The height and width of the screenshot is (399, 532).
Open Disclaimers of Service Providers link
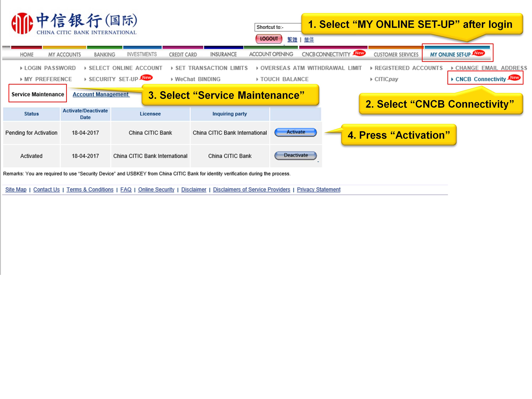[252, 190]
